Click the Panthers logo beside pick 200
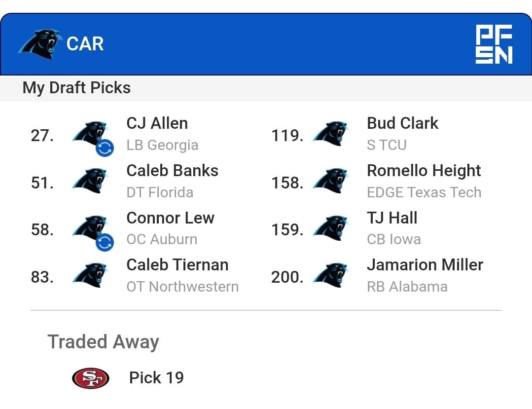The image size is (532, 409). pos(330,275)
